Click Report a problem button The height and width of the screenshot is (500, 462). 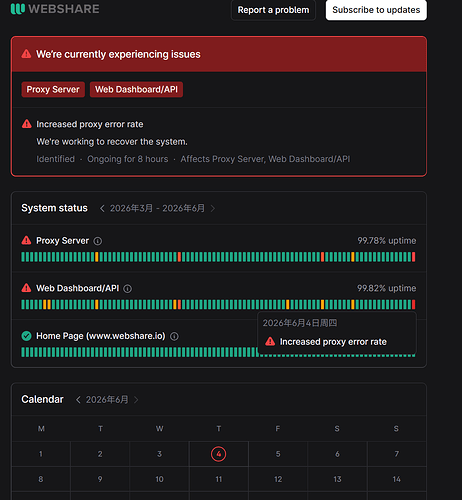point(273,10)
